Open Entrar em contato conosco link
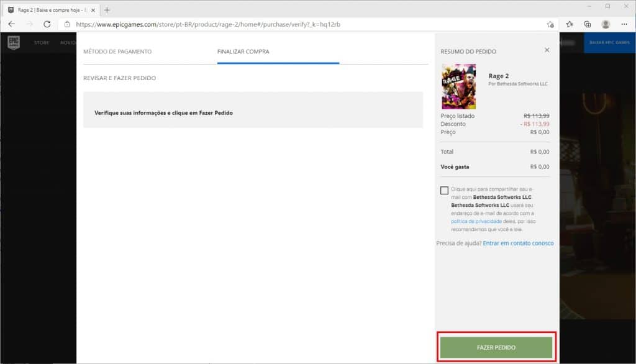The width and height of the screenshot is (636, 364). (x=518, y=243)
